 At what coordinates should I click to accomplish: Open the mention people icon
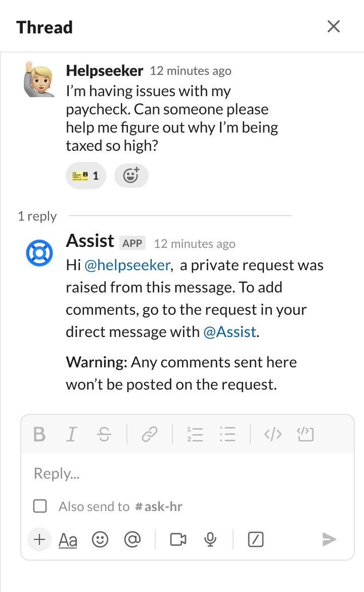(x=132, y=539)
